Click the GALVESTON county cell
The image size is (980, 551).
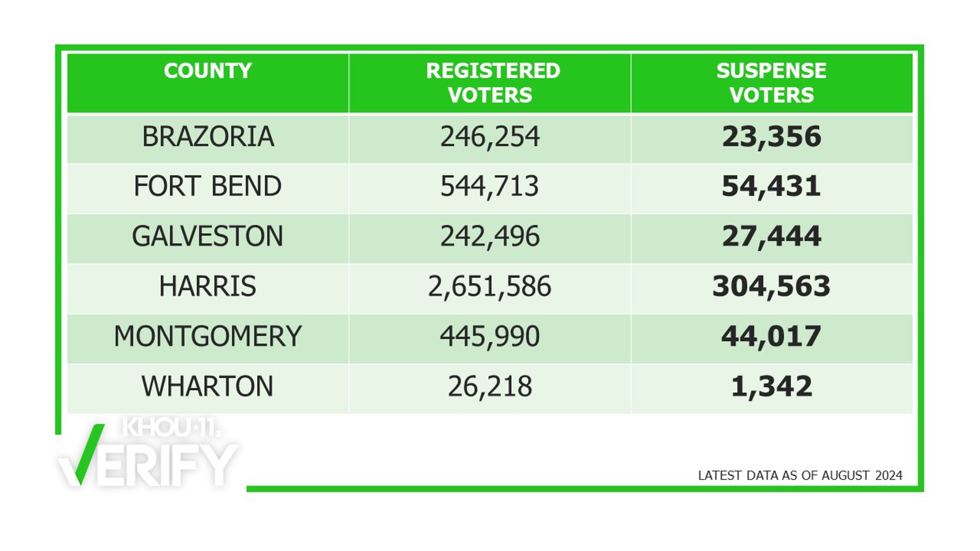pos(208,236)
